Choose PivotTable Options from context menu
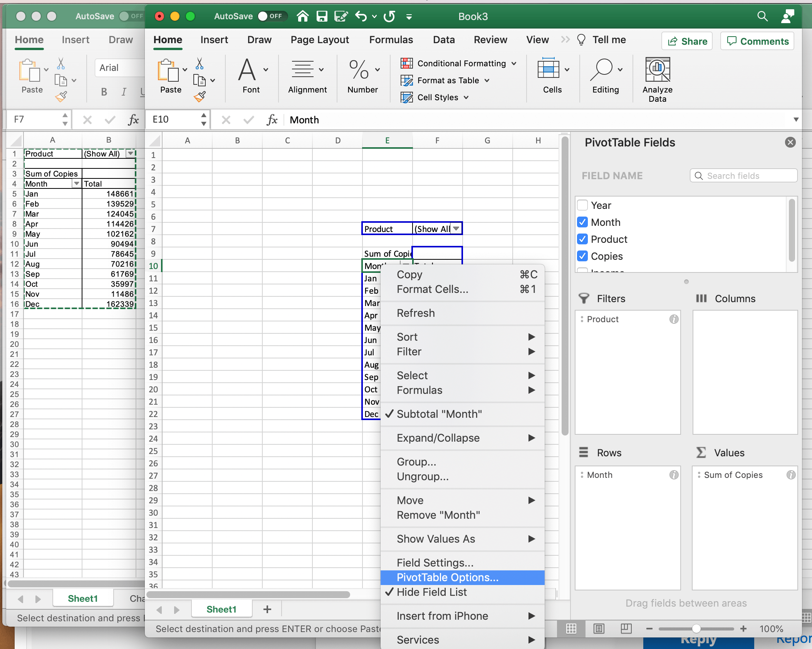 (448, 577)
